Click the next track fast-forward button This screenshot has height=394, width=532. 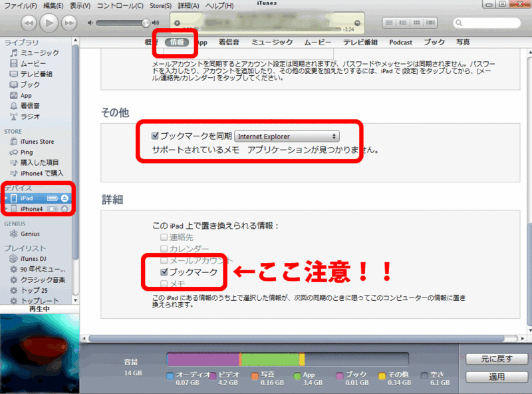[x=69, y=23]
